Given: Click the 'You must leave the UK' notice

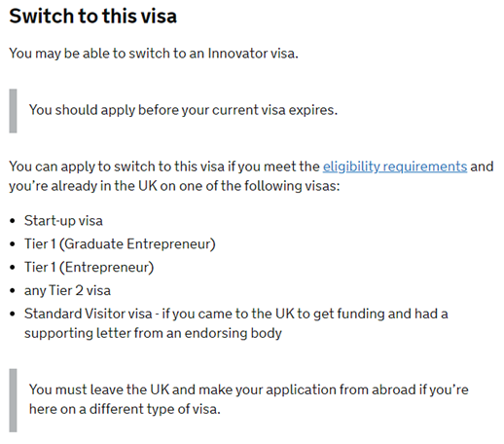Looking at the screenshot, I should [x=248, y=399].
